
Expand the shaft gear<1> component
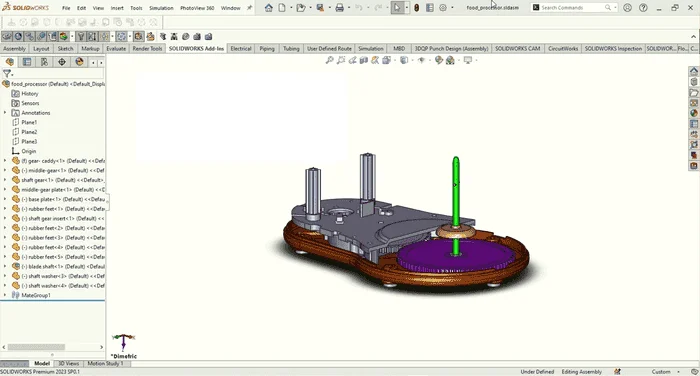5,180
